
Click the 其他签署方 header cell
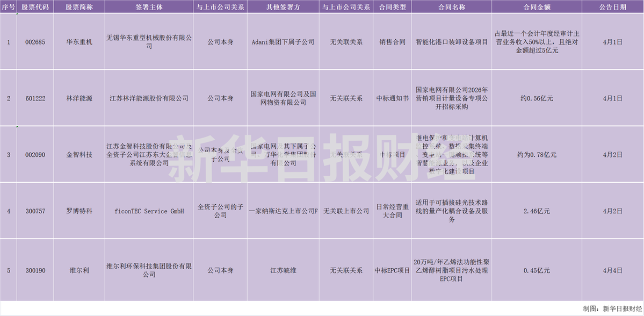pos(283,8)
